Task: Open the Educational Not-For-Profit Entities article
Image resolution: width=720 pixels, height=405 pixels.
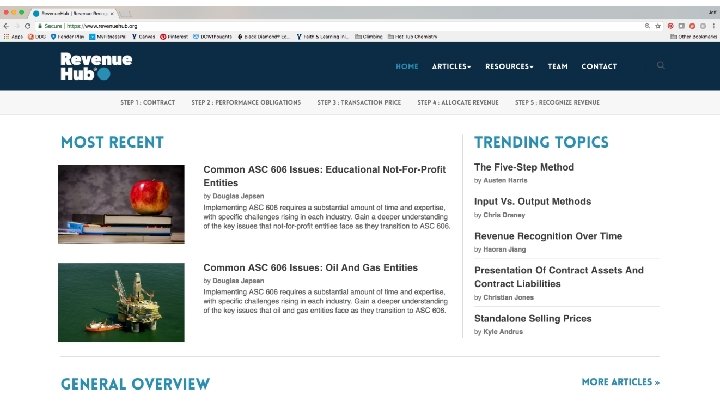Action: pos(325,176)
